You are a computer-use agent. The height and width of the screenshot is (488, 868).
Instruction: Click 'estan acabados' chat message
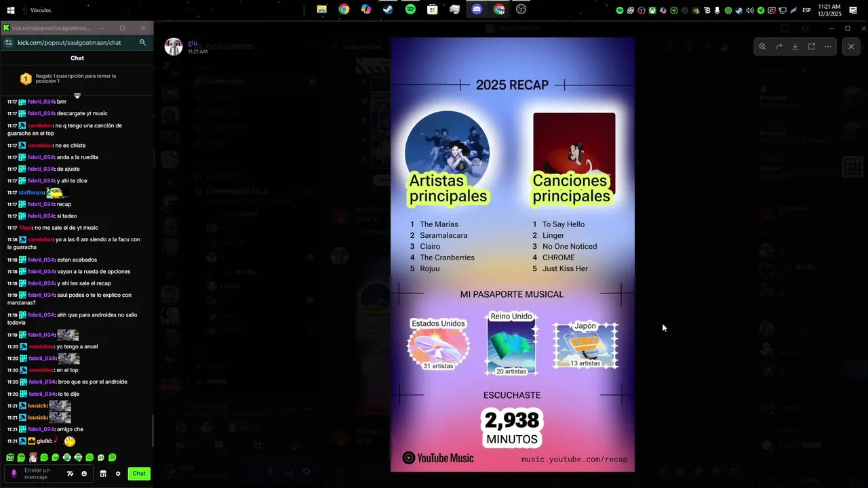77,260
